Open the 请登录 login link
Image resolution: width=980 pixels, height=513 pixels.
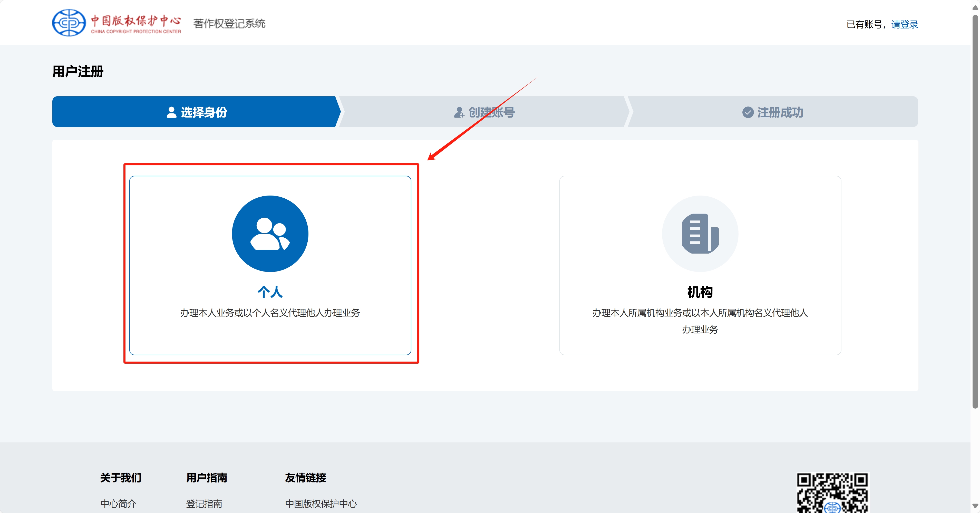904,24
